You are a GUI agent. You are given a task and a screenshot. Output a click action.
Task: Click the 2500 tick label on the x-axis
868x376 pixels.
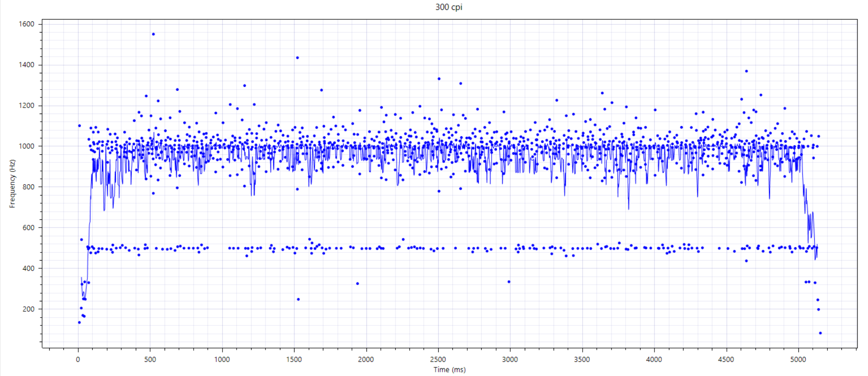[438, 359]
